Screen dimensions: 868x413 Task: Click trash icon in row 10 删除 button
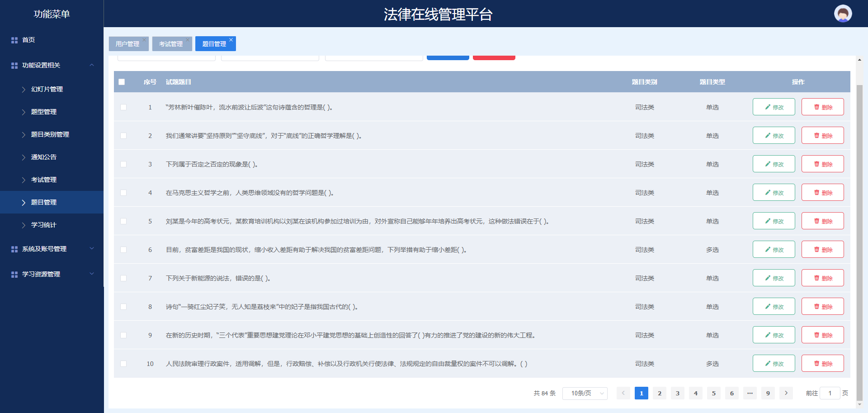coord(816,364)
